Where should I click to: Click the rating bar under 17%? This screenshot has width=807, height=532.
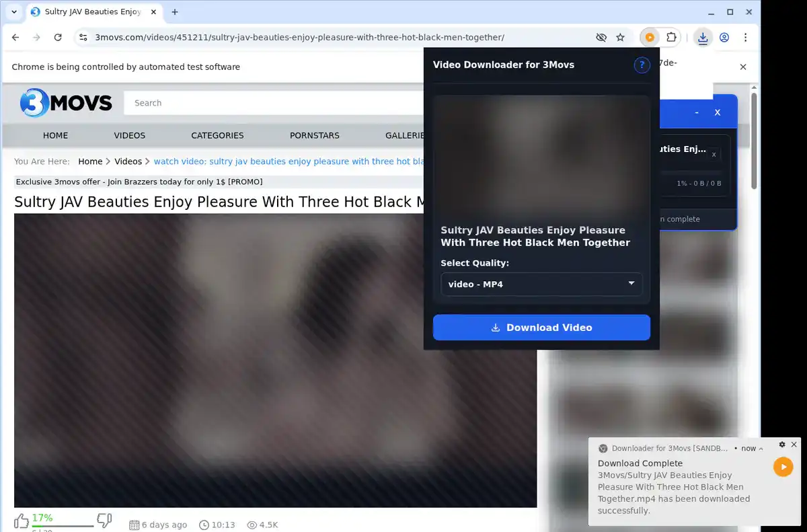(x=63, y=526)
